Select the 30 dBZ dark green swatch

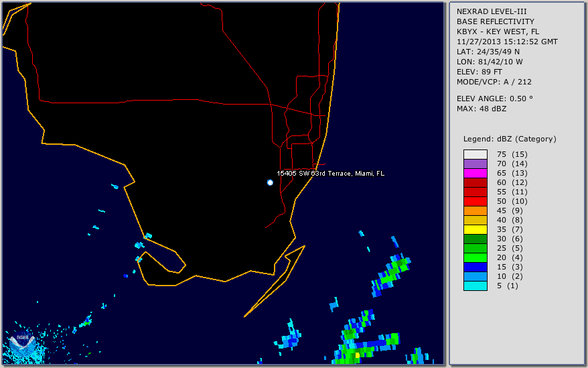475,239
